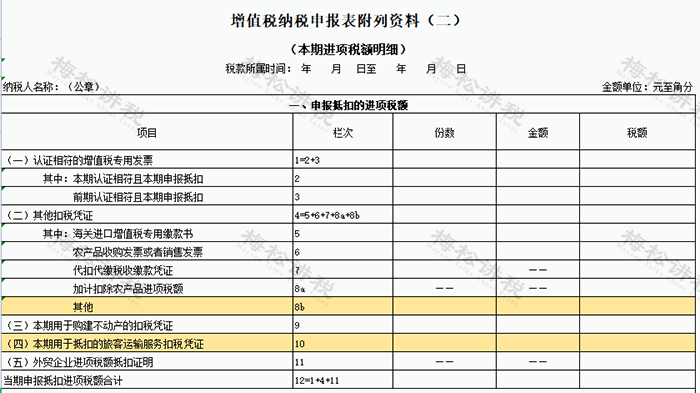Viewport: 700px width, 393px height.
Task: Select the 税额 column header
Action: 637,132
